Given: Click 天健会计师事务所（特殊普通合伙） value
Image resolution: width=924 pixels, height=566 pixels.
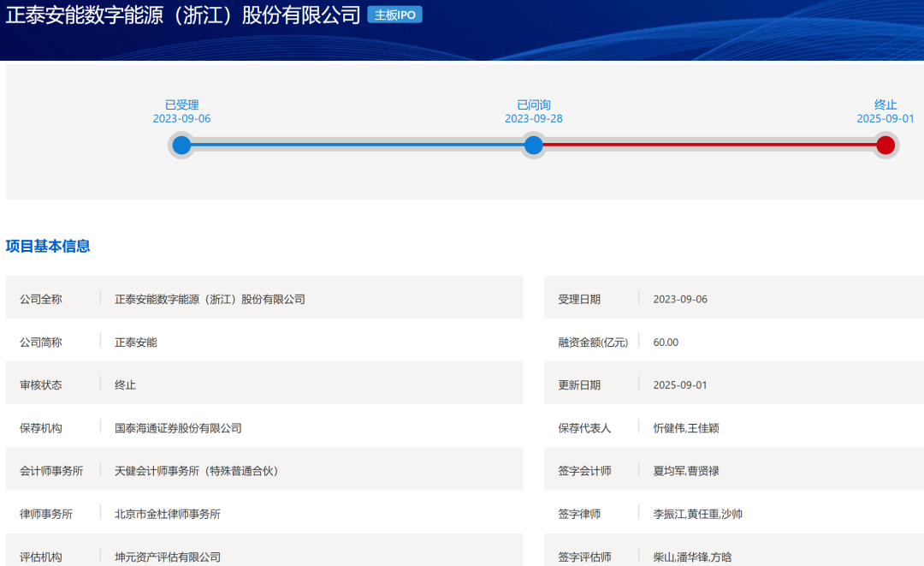Looking at the screenshot, I should click(x=196, y=470).
